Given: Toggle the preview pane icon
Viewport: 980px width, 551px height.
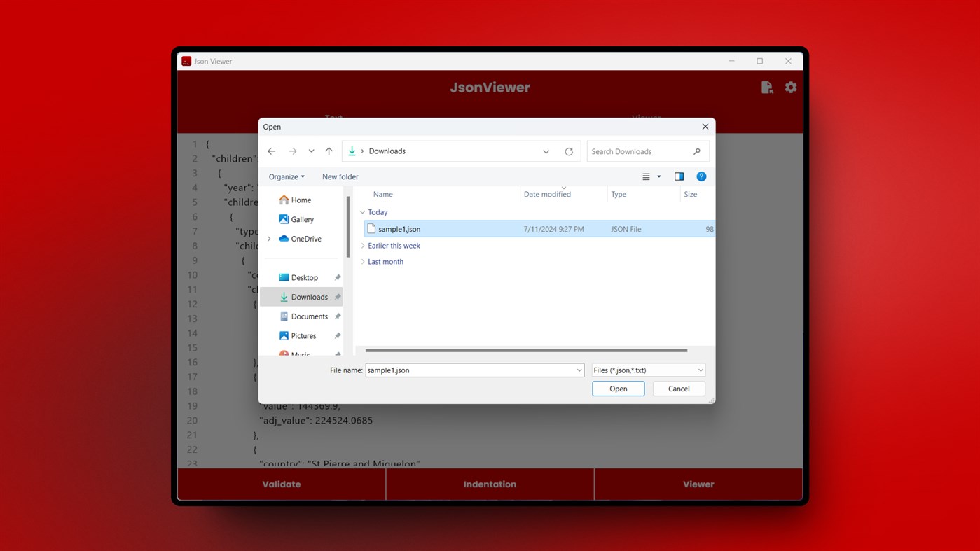Looking at the screenshot, I should click(679, 176).
